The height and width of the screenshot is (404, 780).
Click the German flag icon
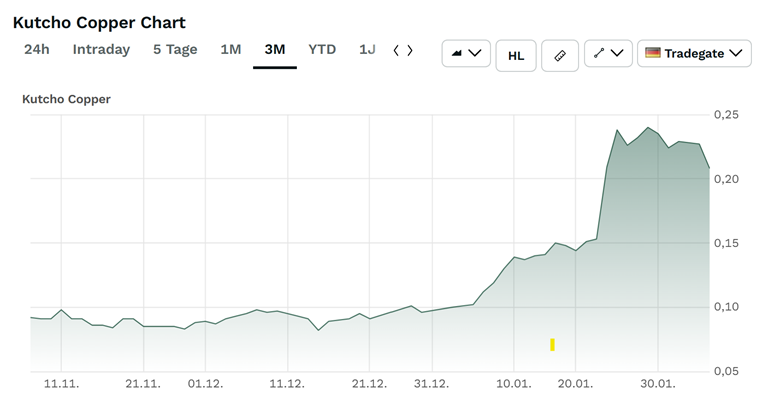point(653,54)
